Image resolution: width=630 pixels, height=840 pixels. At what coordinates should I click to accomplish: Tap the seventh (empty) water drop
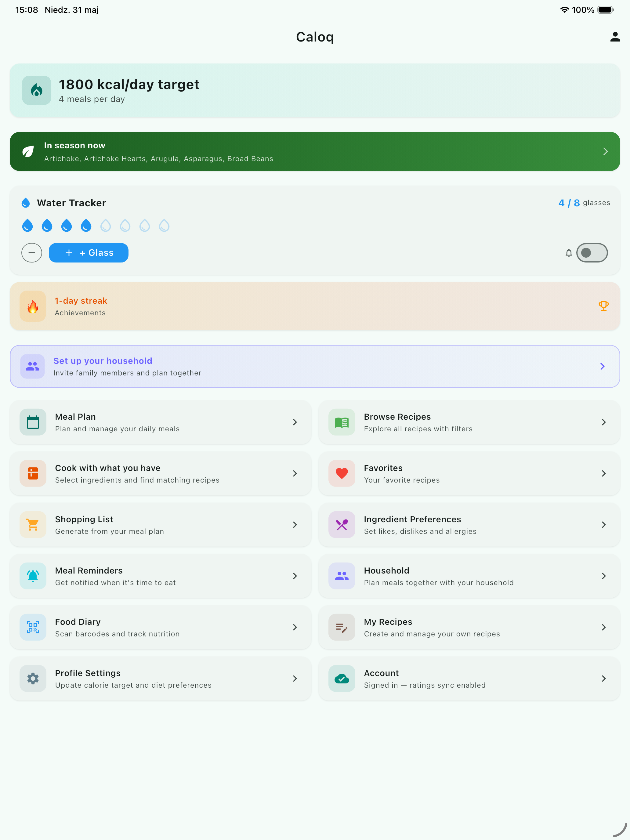tap(145, 226)
